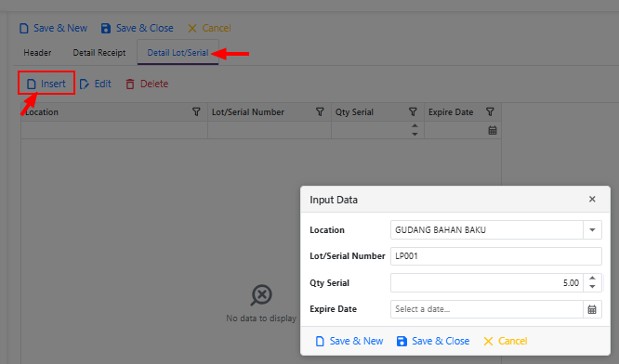Open the filter row Expire Date calendar
Screen dimensions: 619x364
pyautogui.click(x=493, y=130)
